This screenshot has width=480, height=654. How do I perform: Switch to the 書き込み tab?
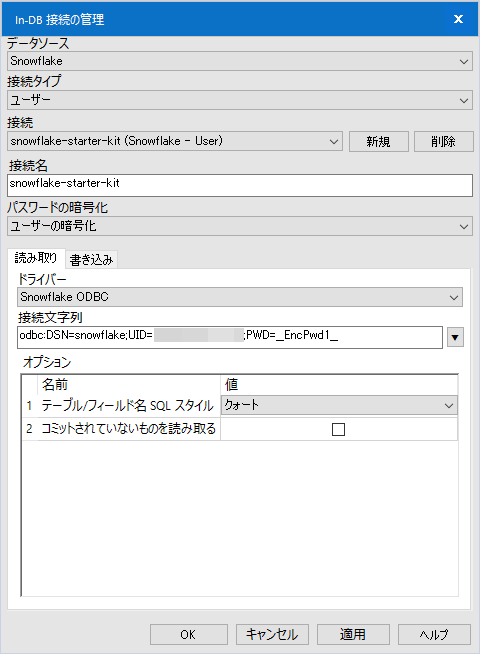point(91,260)
